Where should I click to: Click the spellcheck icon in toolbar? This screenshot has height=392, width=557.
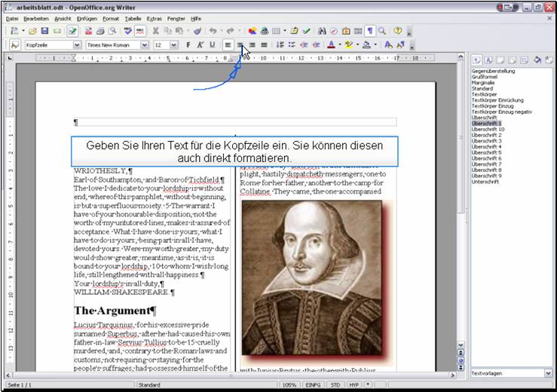[128, 31]
